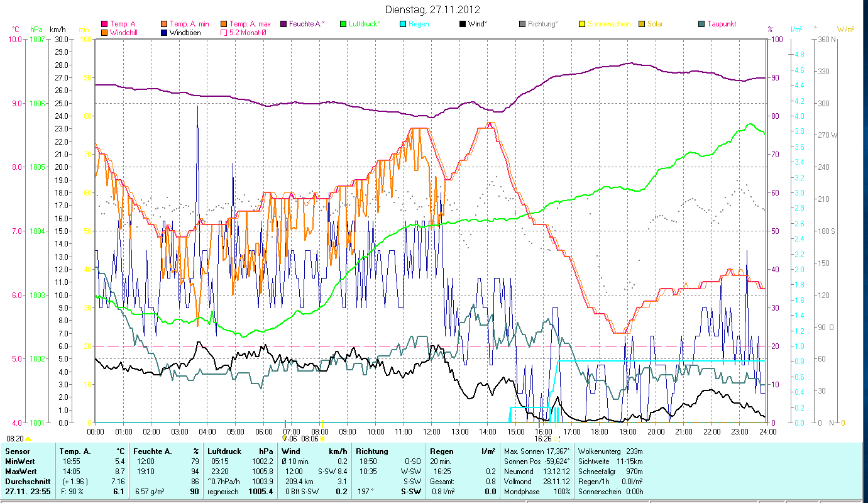Click the 06:00 time axis label
Screen dimensions: 868x503
click(263, 431)
